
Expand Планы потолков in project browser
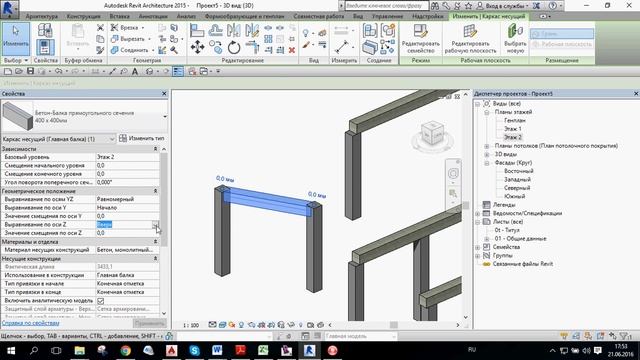point(487,146)
